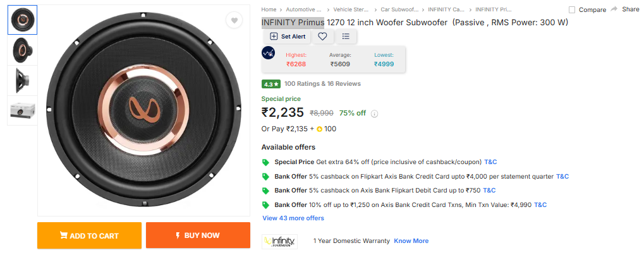Open T&C link for Special Price offer
This screenshot has width=644, height=255.
(x=490, y=162)
